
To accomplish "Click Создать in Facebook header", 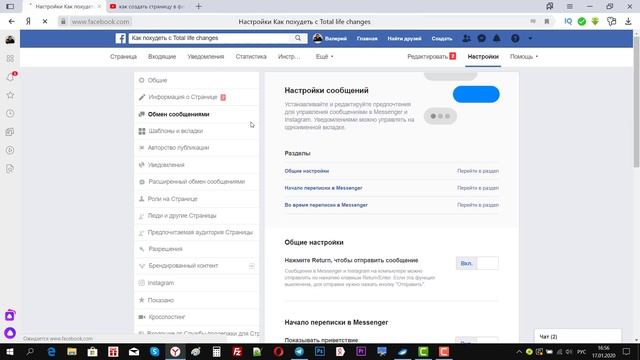I will coord(442,38).
